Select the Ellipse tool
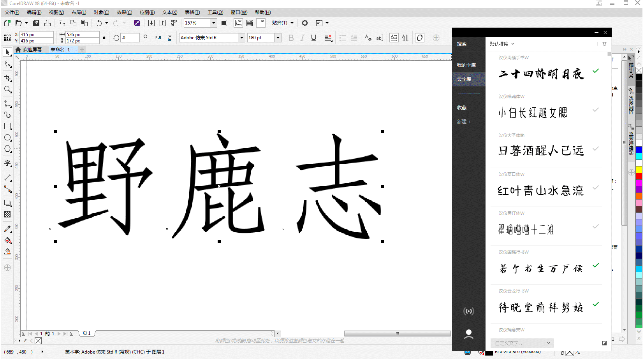This screenshot has width=644, height=359. click(x=7, y=138)
